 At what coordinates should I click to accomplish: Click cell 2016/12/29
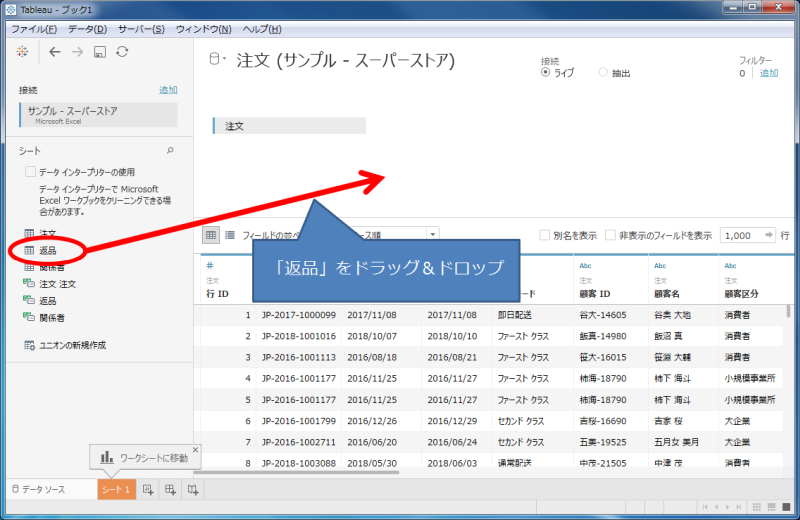click(x=452, y=421)
